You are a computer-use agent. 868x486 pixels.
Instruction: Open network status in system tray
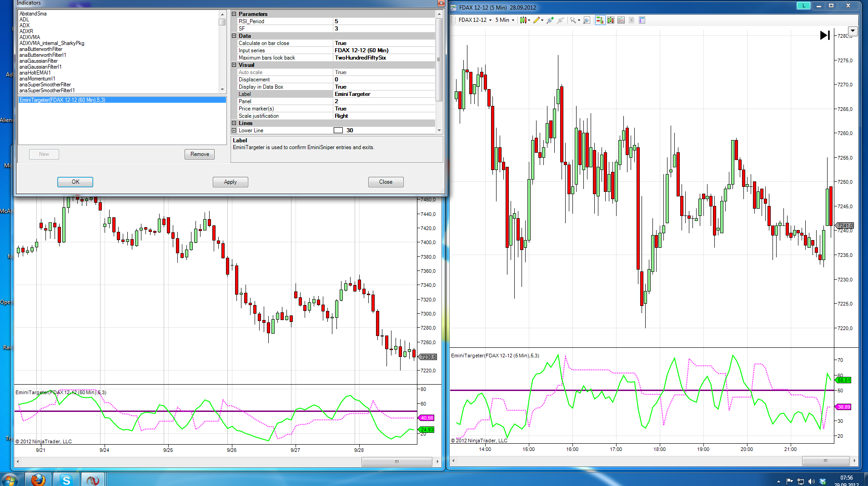tap(801, 481)
